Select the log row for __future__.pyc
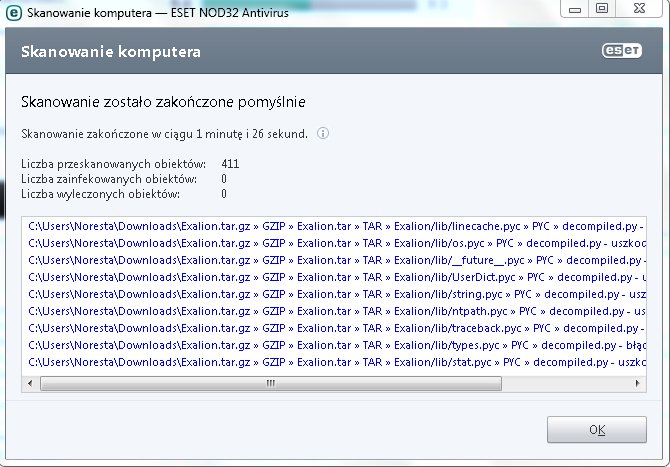Image resolution: width=670 pixels, height=467 pixels. 334,260
